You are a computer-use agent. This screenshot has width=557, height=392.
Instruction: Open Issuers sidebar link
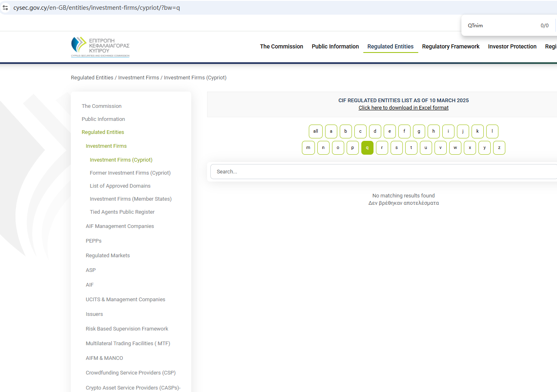[94, 314]
